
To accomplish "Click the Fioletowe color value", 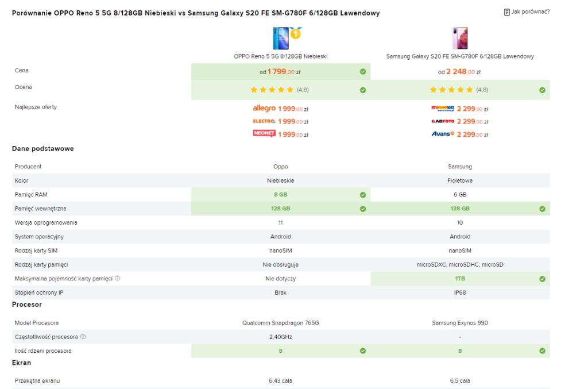I will click(x=460, y=180).
